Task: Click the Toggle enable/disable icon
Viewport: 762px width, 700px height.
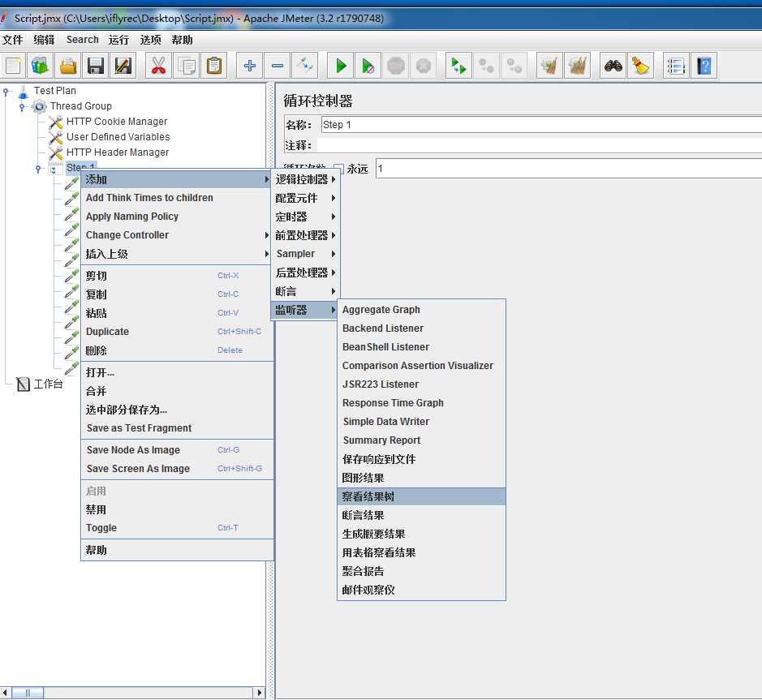Action: tap(305, 66)
